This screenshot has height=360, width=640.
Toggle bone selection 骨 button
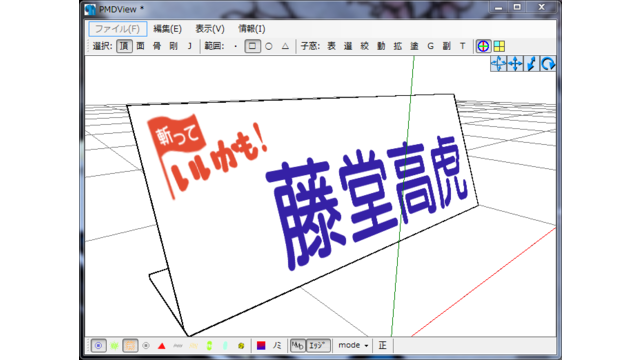(157, 46)
